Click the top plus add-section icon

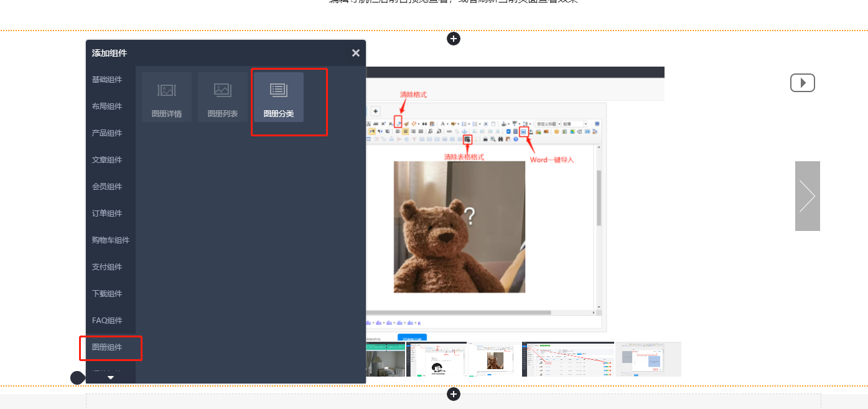click(x=454, y=39)
